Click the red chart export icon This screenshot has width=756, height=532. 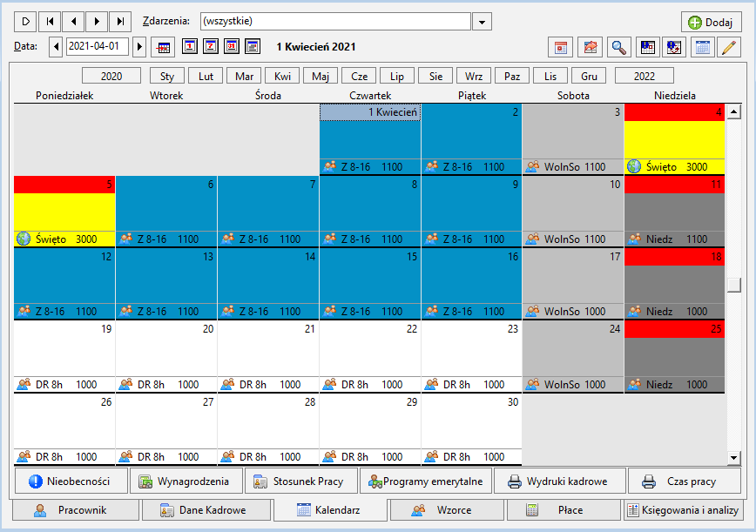tap(591, 47)
